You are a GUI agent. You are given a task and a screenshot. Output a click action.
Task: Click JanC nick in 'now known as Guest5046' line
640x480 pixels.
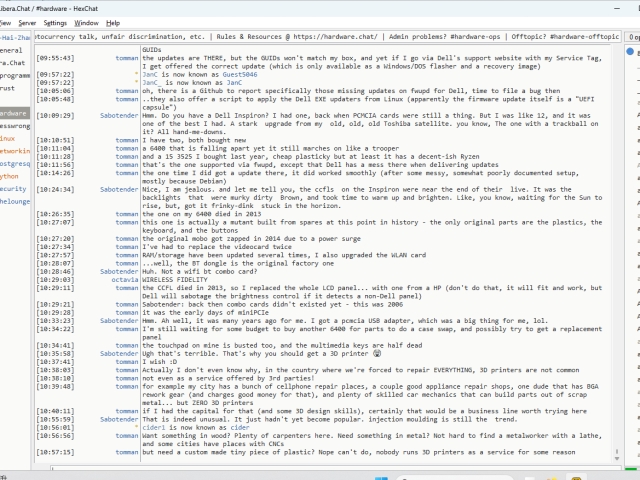tap(150, 74)
